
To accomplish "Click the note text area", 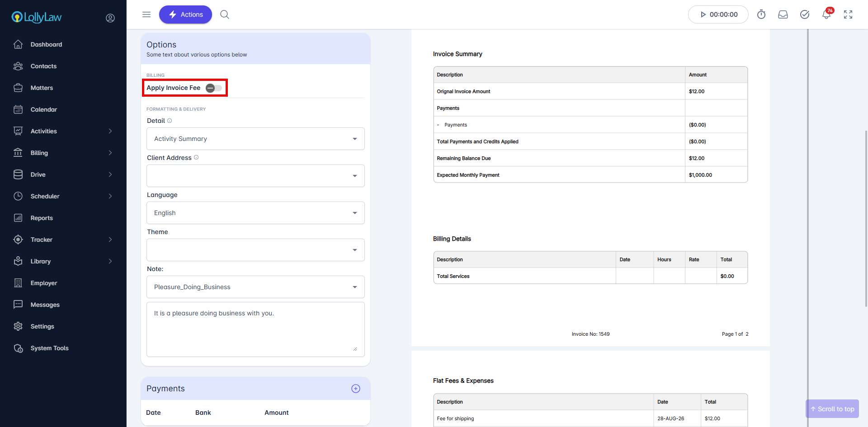I will click(x=255, y=329).
